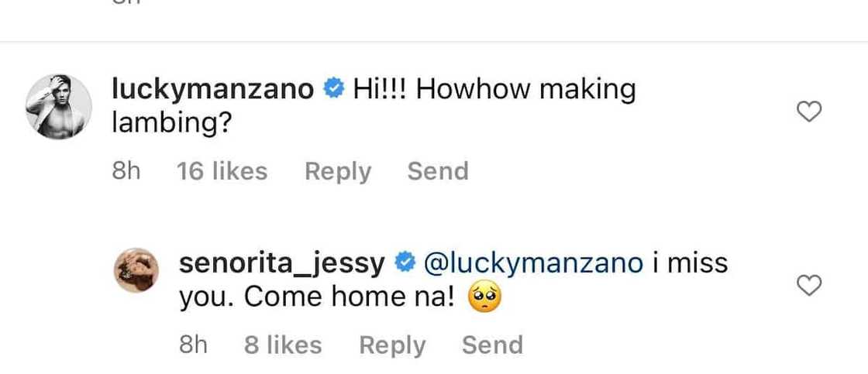Reply to luckymanzano's comment
Screen dimensions: 868x374
point(338,171)
